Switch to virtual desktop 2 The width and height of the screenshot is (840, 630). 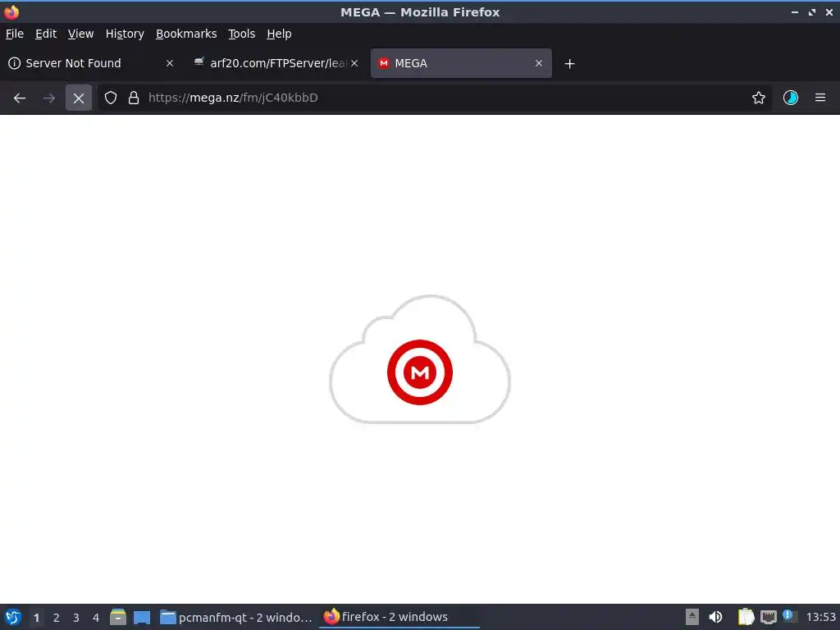pos(57,618)
